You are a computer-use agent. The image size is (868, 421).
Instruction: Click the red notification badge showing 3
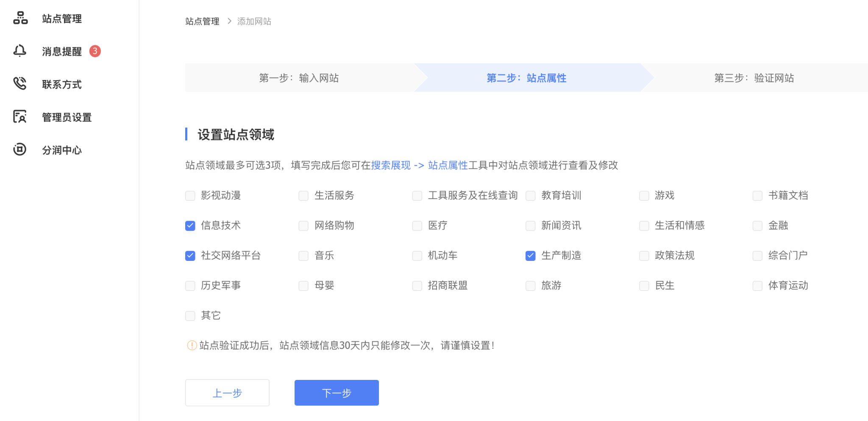click(x=95, y=51)
